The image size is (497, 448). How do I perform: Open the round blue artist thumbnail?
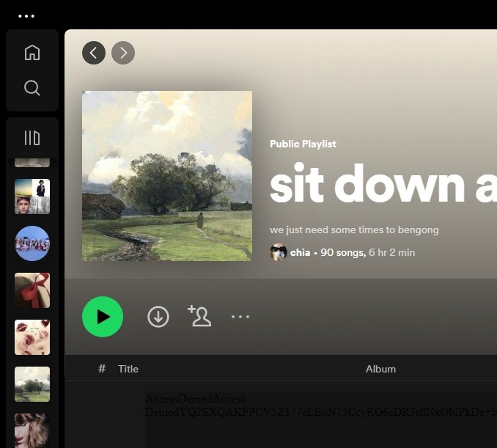(32, 243)
